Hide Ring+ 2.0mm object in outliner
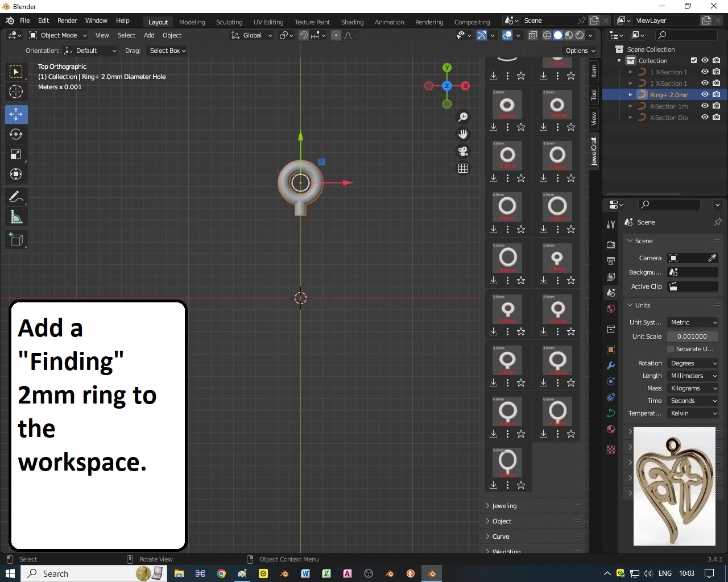Image resolution: width=728 pixels, height=582 pixels. pos(705,95)
